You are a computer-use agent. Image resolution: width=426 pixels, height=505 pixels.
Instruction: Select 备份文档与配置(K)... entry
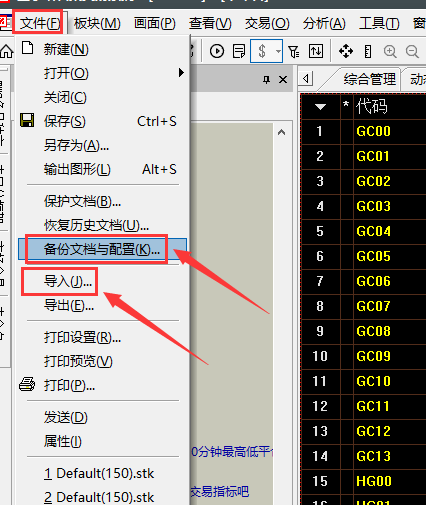(x=102, y=249)
